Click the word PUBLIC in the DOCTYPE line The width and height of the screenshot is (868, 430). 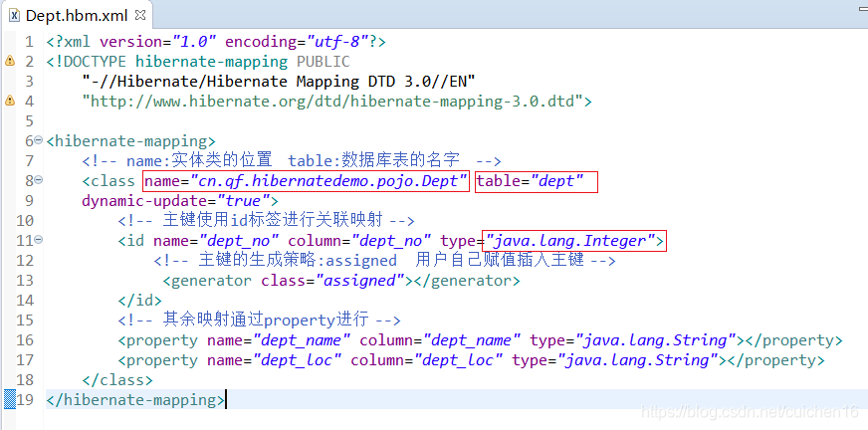pos(324,62)
